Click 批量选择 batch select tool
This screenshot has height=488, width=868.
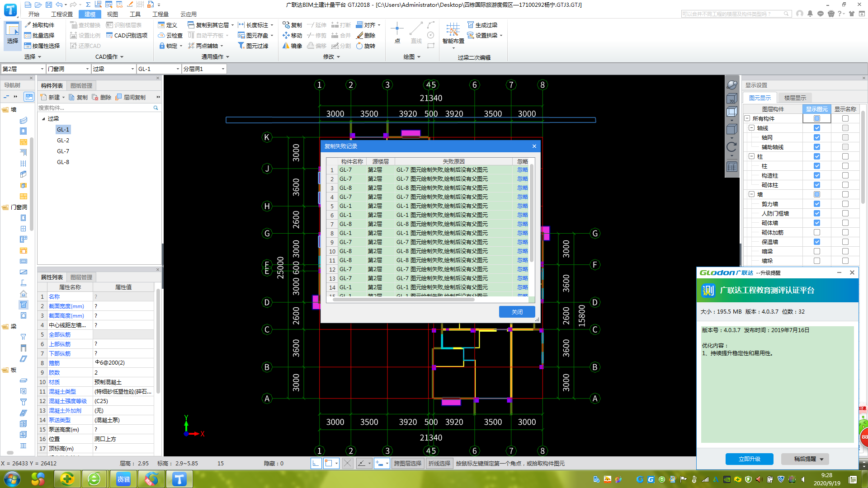40,35
